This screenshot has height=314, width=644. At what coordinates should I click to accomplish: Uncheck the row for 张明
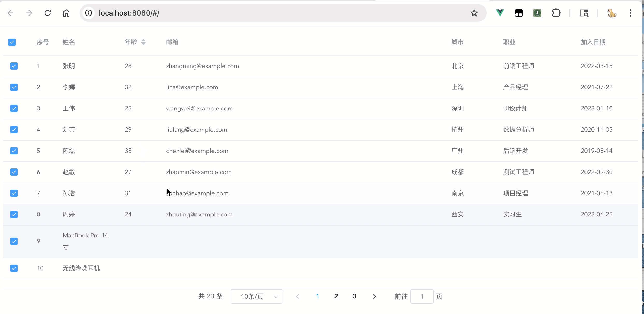(x=14, y=66)
